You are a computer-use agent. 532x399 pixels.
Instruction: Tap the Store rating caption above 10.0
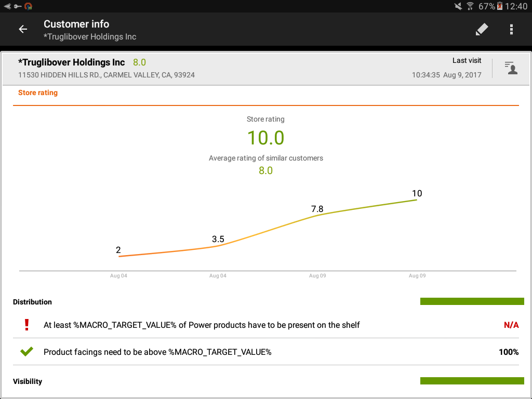click(x=265, y=119)
